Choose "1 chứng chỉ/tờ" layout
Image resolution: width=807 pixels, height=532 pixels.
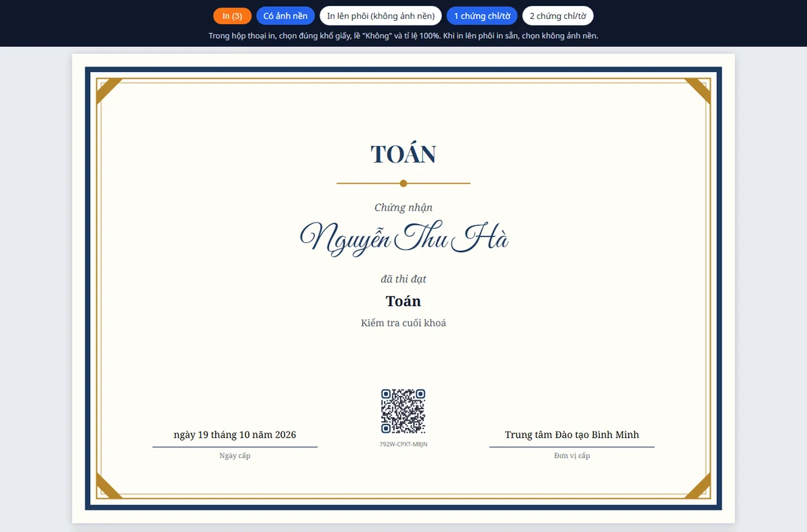tap(482, 16)
